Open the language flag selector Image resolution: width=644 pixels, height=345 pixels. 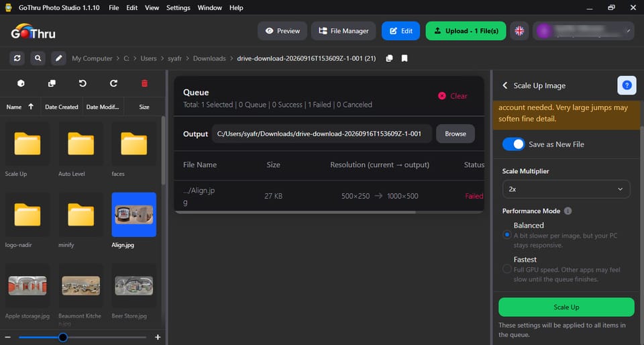(519, 31)
